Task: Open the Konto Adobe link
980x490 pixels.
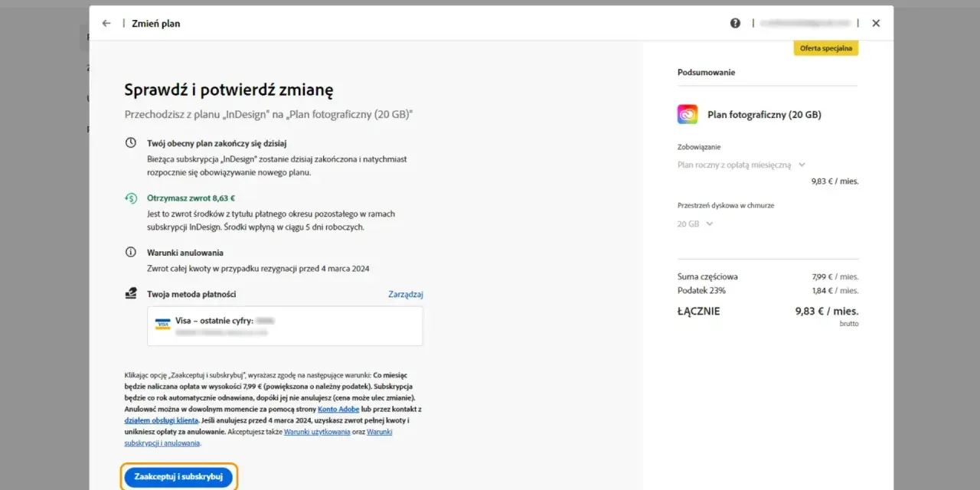Action: click(x=339, y=410)
